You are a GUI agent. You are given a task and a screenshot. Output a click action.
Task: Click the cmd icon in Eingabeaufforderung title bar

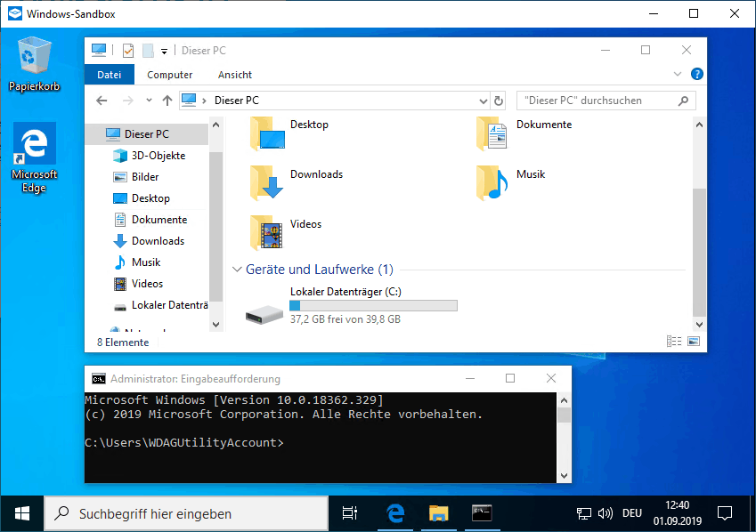[x=99, y=379]
